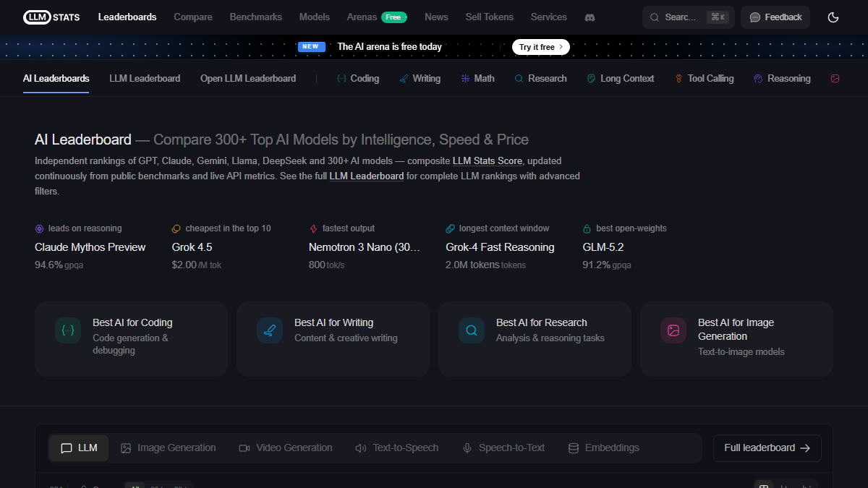Click the Try it free button

coord(541,47)
